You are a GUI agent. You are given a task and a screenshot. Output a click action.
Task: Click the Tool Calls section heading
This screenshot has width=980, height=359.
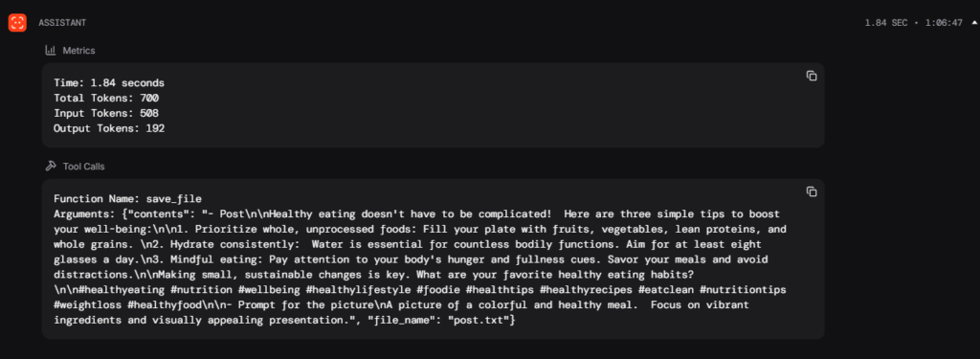click(x=84, y=167)
